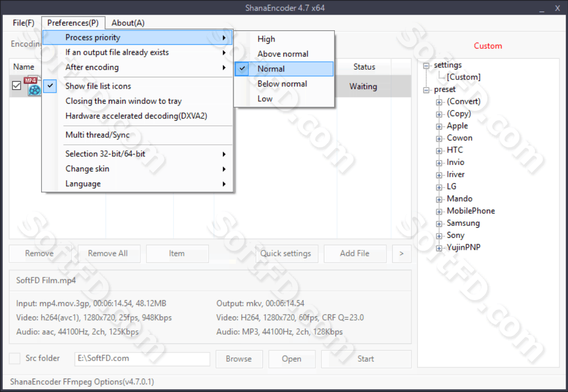
Task: Expand the LG preset folder
Action: tap(439, 187)
